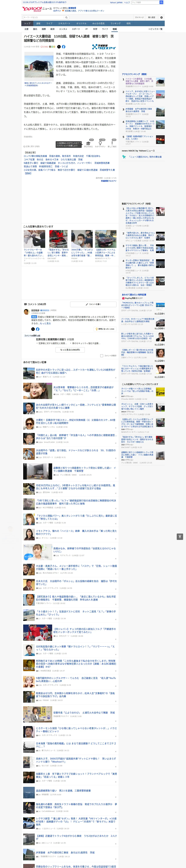Open ranking item 2 ベイシア、あす8日に大型リニューアル
The width and height of the screenshot is (186, 868).
140,96
